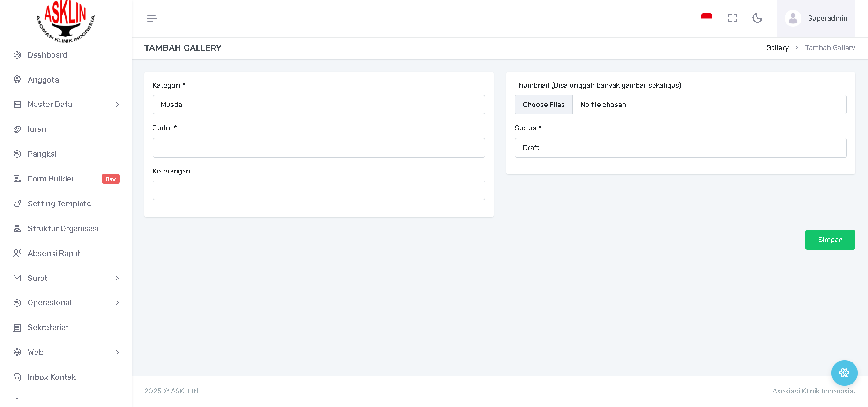
Task: Focus the Keterangan text field
Action: (x=319, y=190)
